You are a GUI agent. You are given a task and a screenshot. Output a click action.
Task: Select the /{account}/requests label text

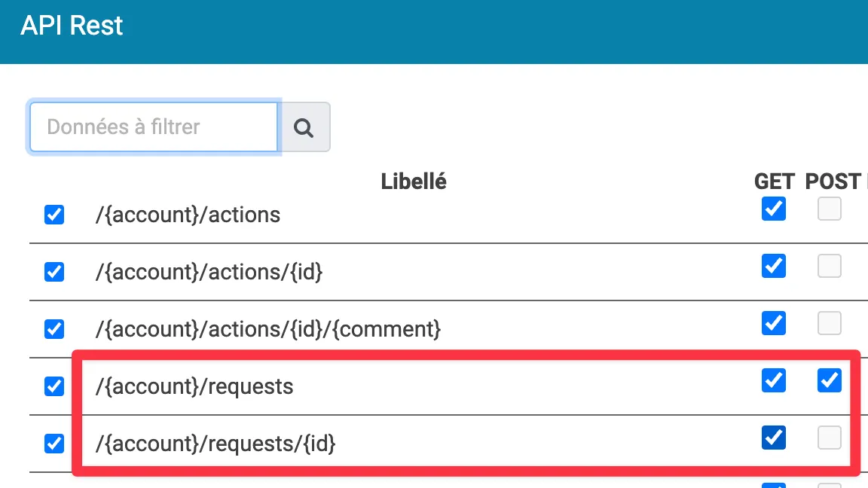point(194,386)
